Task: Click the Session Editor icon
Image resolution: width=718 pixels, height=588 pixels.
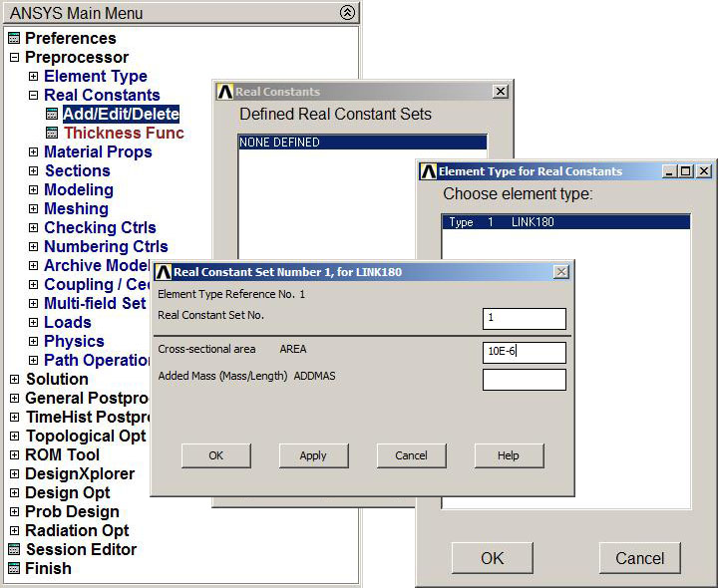Action: 14,550
